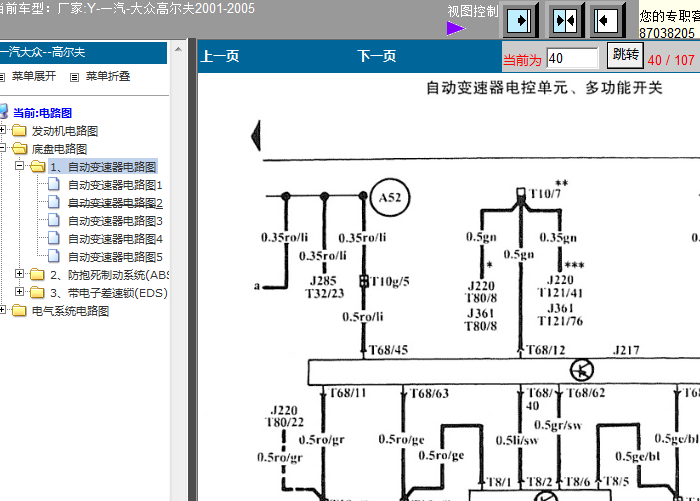Open 自动变速器电路图3 page

pos(114,221)
